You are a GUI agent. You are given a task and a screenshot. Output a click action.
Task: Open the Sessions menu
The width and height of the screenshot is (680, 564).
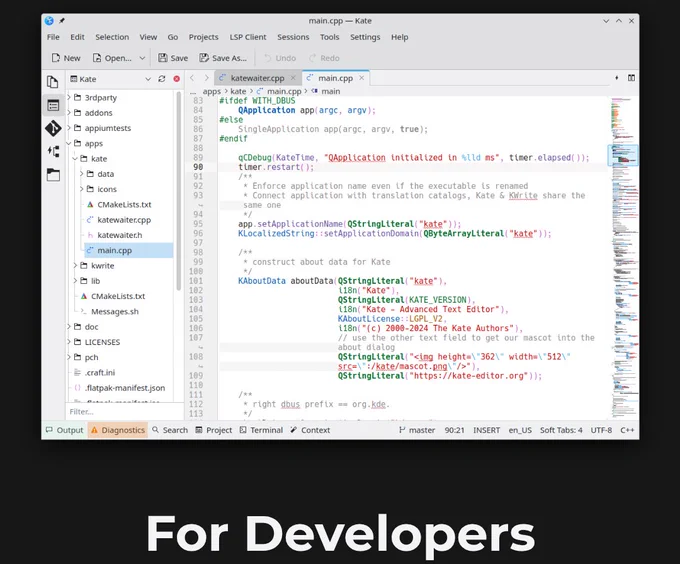pos(293,37)
